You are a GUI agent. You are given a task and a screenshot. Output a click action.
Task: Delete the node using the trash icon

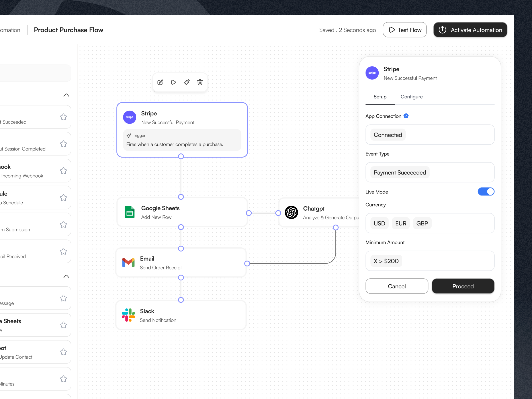click(x=200, y=82)
